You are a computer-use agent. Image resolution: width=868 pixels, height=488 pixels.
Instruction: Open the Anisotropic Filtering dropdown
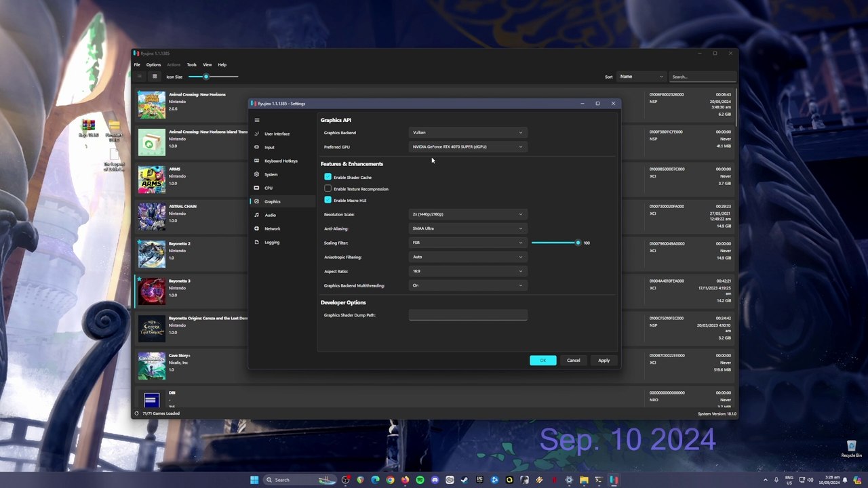(468, 257)
